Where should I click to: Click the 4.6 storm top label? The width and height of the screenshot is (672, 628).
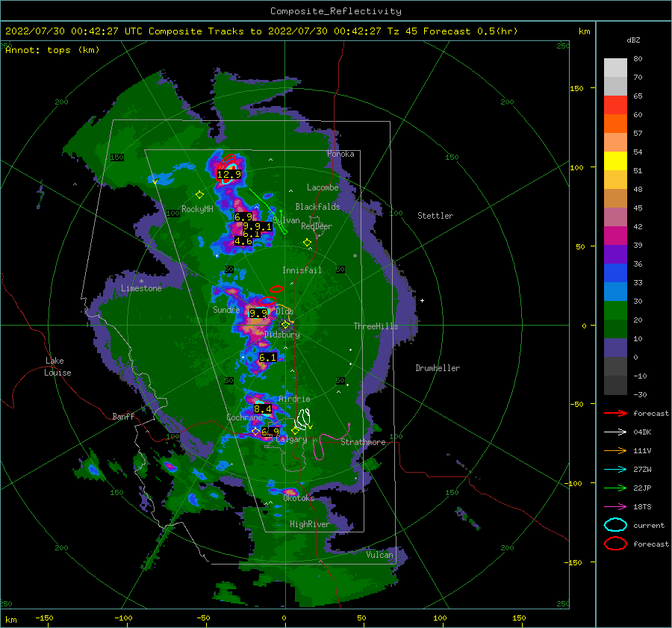[243, 241]
